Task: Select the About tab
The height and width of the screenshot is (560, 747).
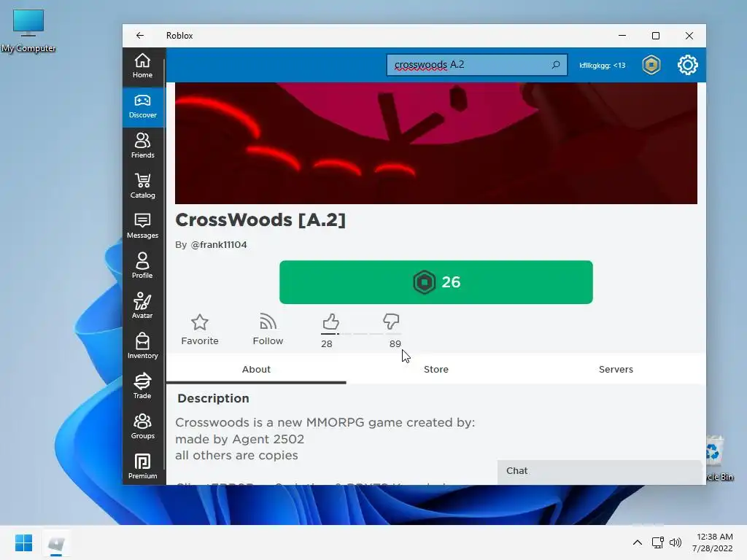Action: pyautogui.click(x=256, y=370)
